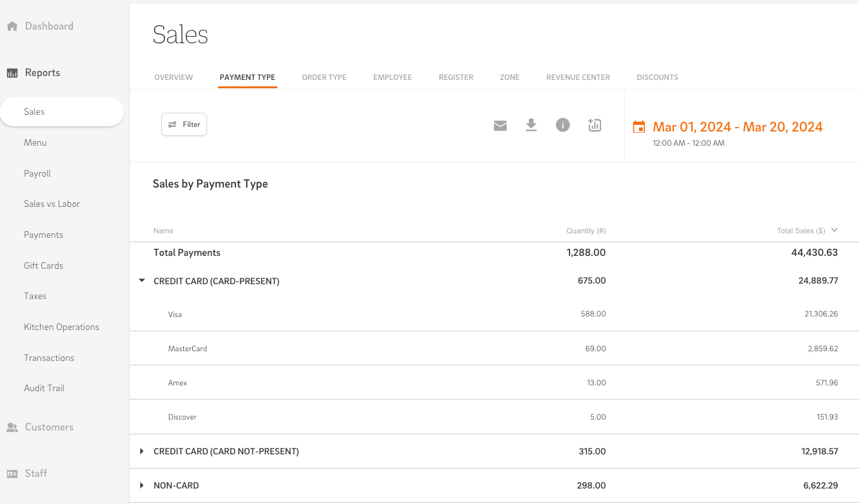859x504 pixels.
Task: Open the Payroll report
Action: click(x=37, y=173)
